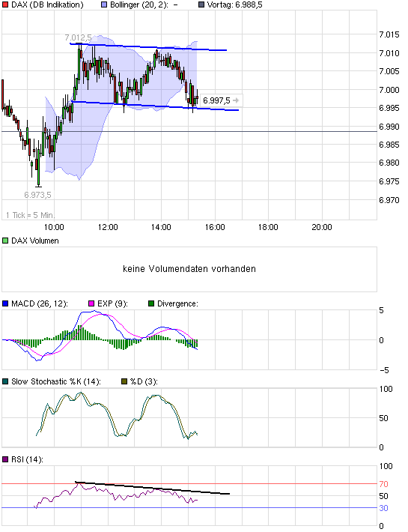Click the 12:00 time axis label
Viewport: 408px width, 532px height.
(108, 227)
